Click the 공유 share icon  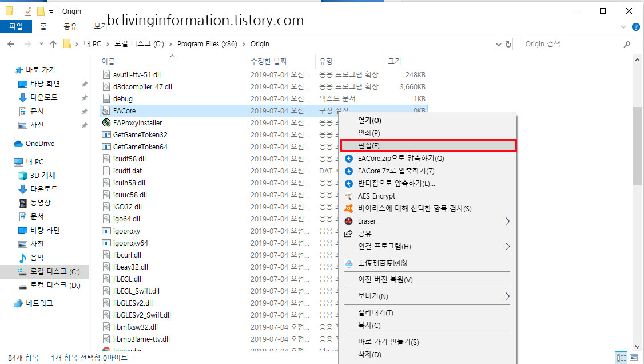349,234
